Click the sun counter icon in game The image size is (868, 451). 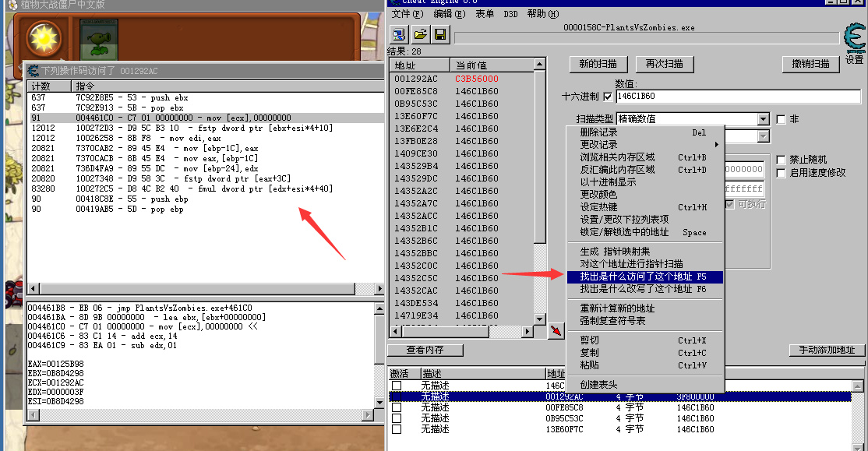coord(44,37)
